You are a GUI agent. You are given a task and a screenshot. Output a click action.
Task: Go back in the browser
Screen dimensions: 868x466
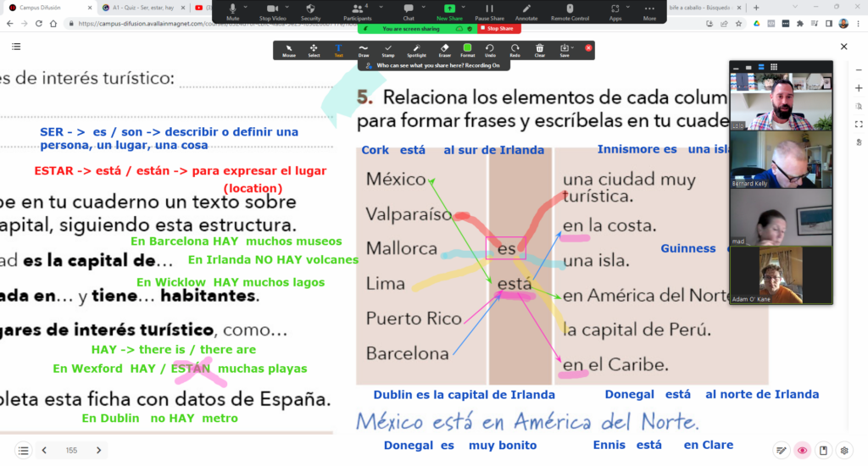click(x=10, y=24)
